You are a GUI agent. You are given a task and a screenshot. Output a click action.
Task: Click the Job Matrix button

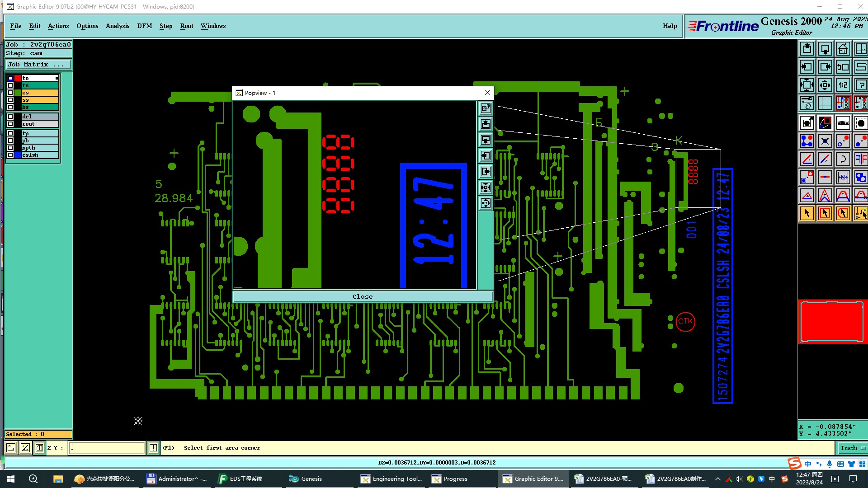coord(38,65)
